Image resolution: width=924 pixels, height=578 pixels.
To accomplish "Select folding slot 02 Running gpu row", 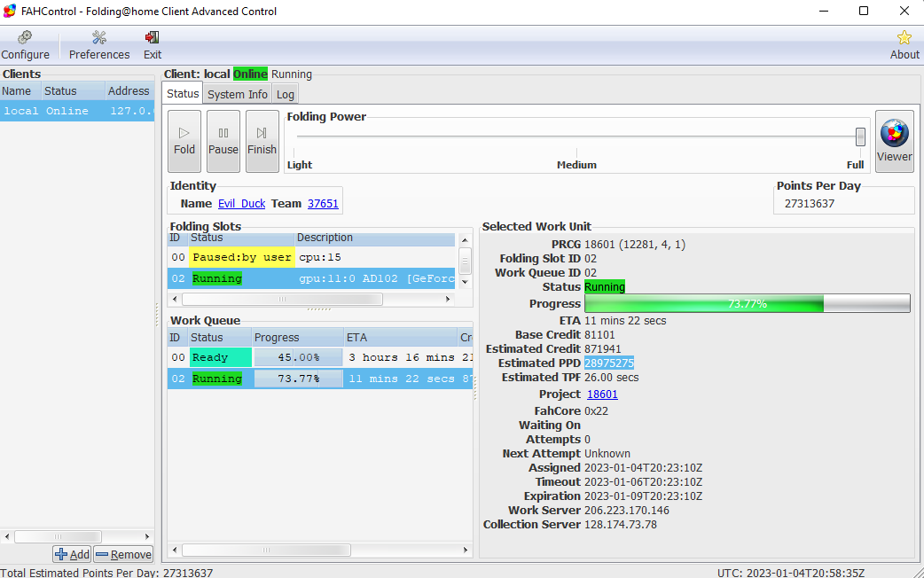I will [x=311, y=278].
